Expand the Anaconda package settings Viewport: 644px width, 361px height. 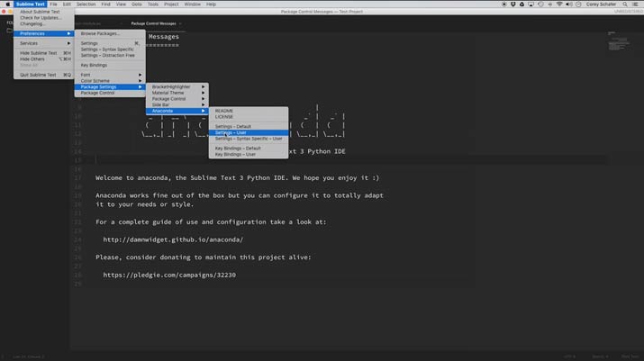pyautogui.click(x=177, y=111)
